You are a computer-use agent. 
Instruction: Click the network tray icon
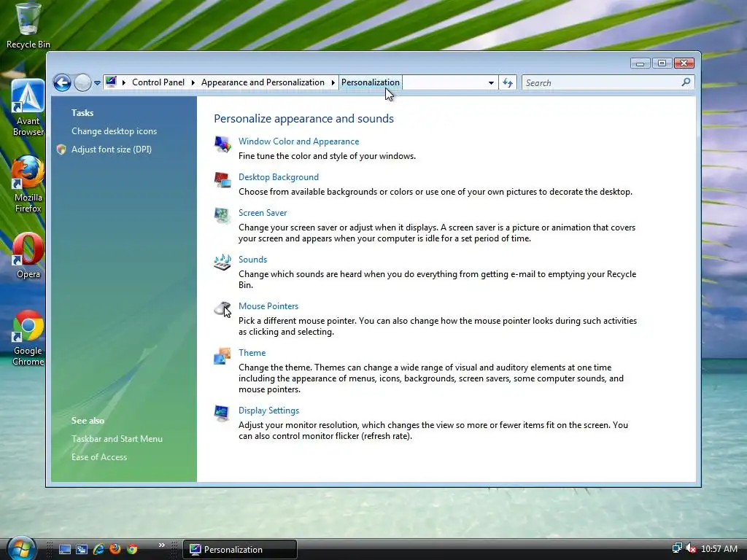pyautogui.click(x=677, y=548)
